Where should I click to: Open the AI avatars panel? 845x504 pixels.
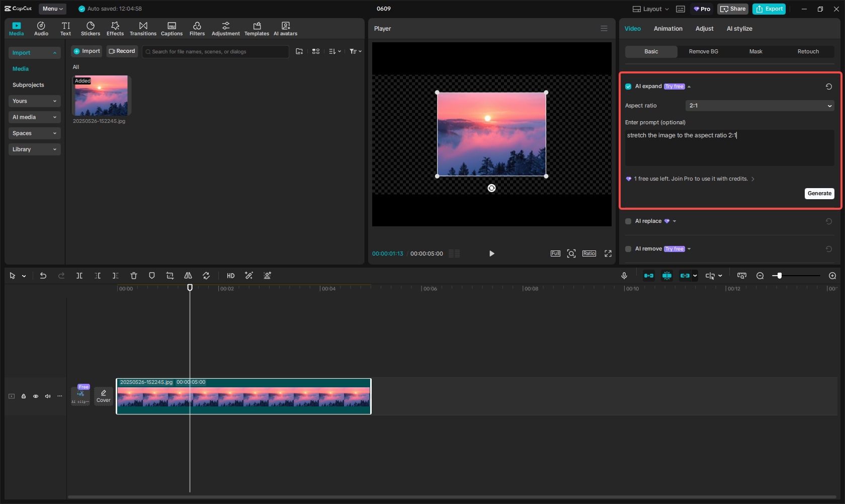[285, 28]
